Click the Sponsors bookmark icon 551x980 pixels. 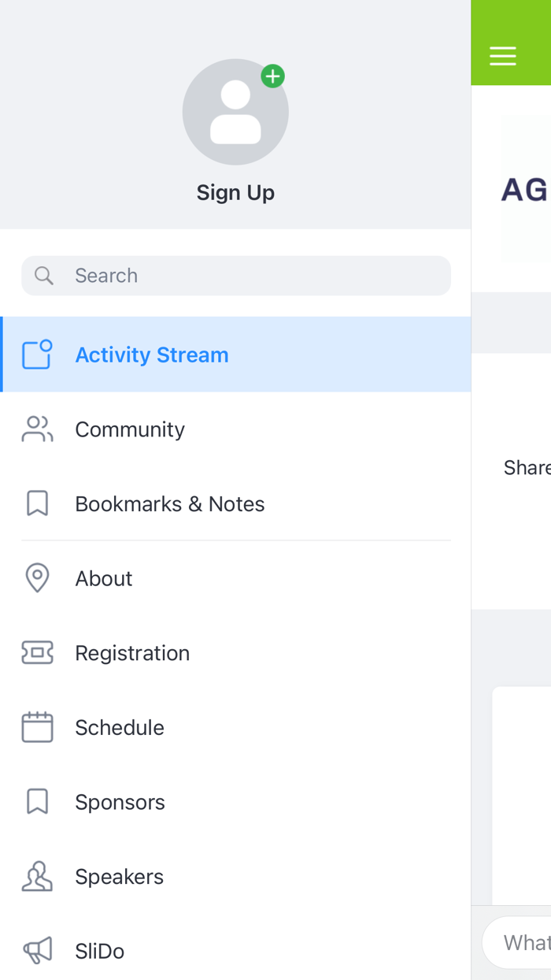[x=37, y=802]
